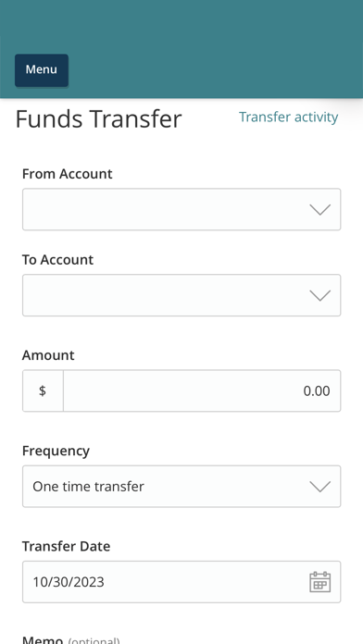Open the calendar picker icon for Transfer Date
Screen dimensions: 363x644
[x=319, y=582]
